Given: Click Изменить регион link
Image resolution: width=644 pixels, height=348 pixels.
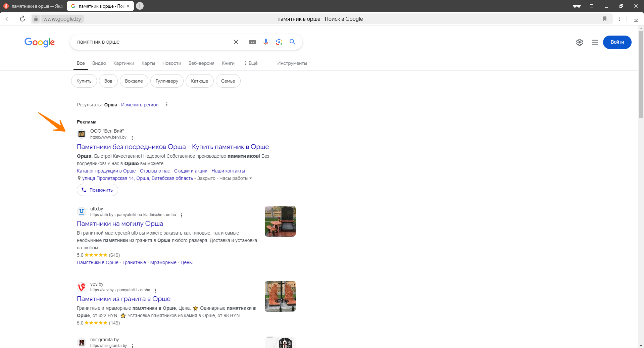Looking at the screenshot, I should [140, 105].
